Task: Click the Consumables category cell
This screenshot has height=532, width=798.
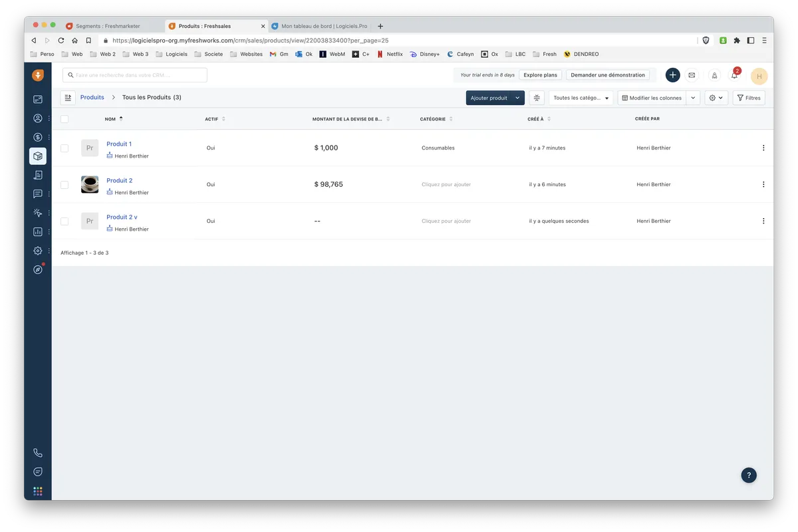Action: (438, 148)
